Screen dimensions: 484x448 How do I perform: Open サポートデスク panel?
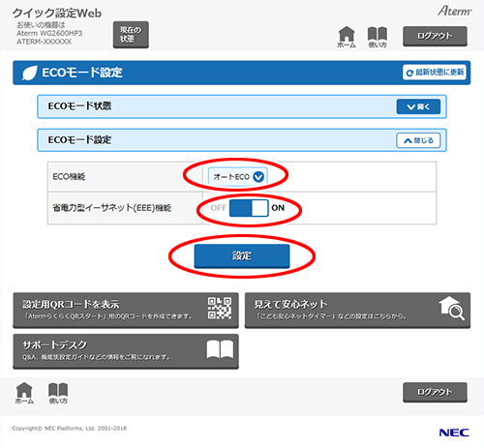coord(126,351)
